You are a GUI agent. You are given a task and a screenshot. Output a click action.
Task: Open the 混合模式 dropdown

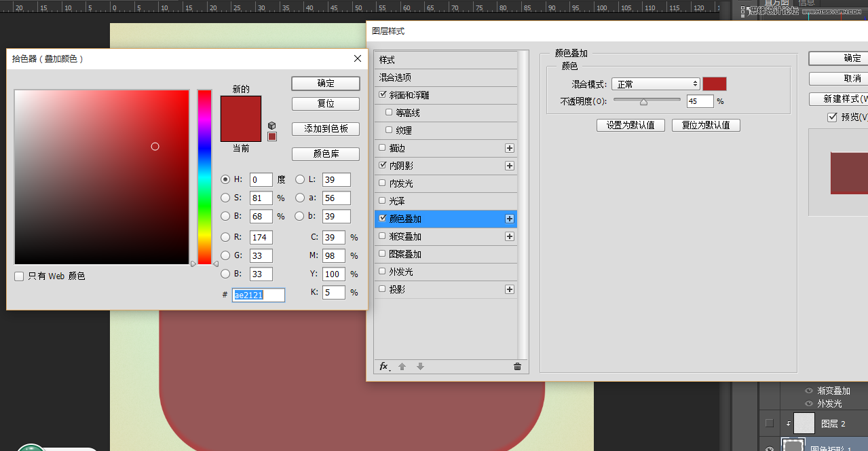[x=656, y=84]
